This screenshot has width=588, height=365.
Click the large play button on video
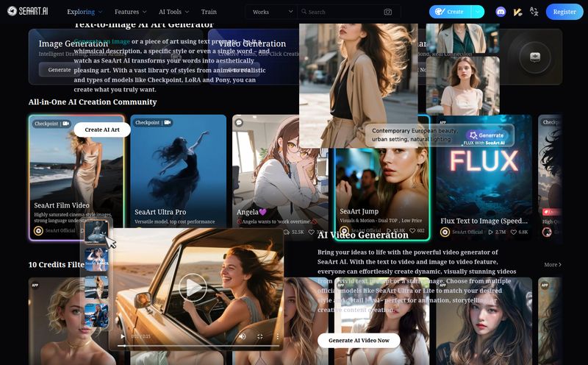pos(193,287)
